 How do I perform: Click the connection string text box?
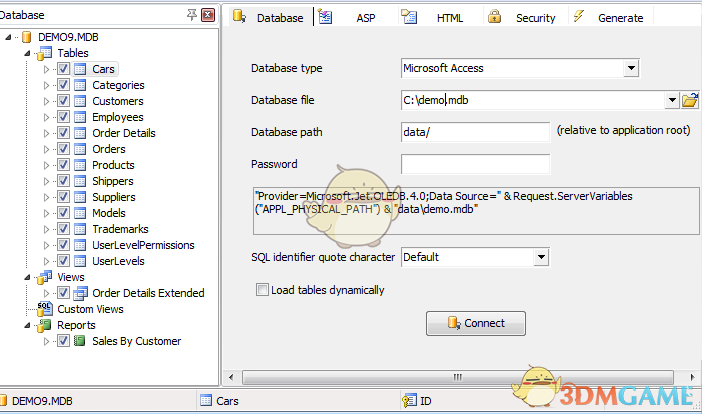(x=476, y=211)
